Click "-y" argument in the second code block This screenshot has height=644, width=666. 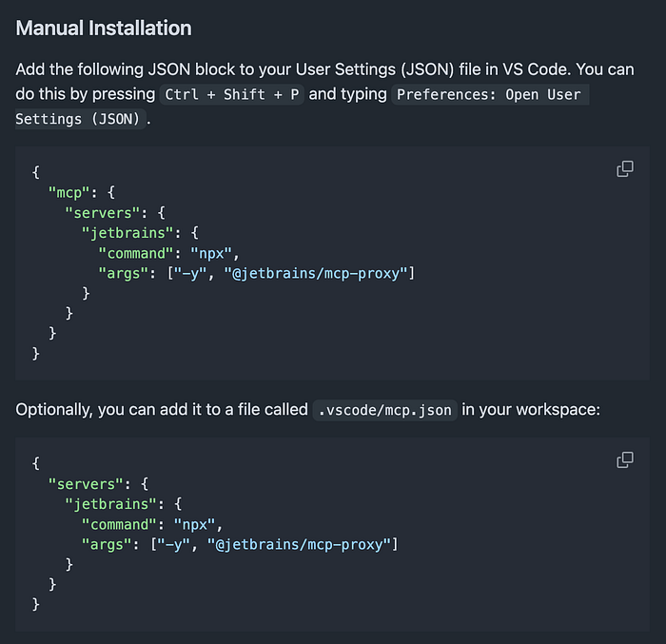click(x=174, y=545)
